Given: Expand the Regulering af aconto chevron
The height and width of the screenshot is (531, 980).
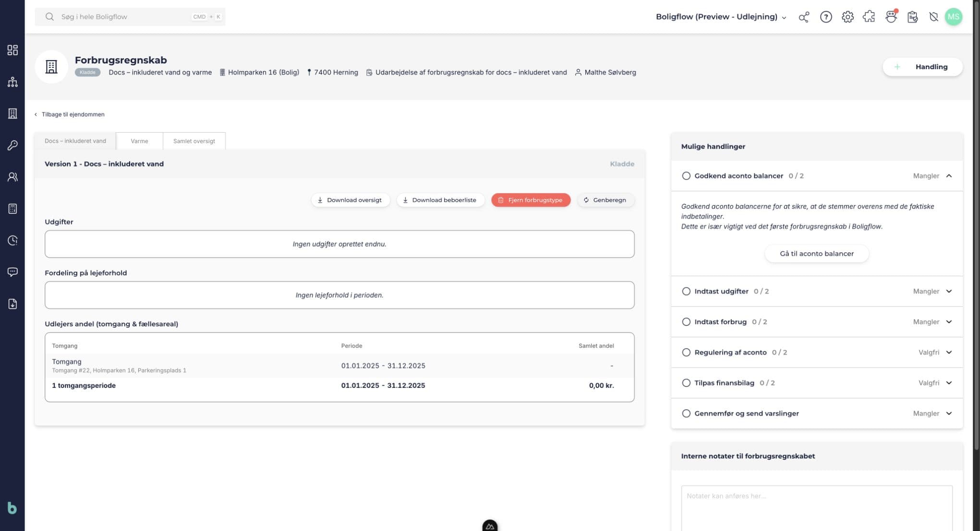Looking at the screenshot, I should 949,352.
